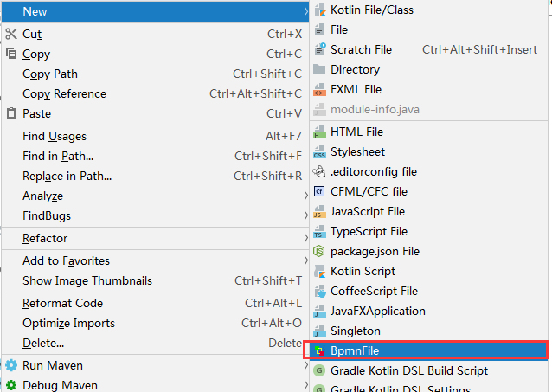Click the Stylesheet CSS icon
The height and width of the screenshot is (392, 552).
point(319,152)
